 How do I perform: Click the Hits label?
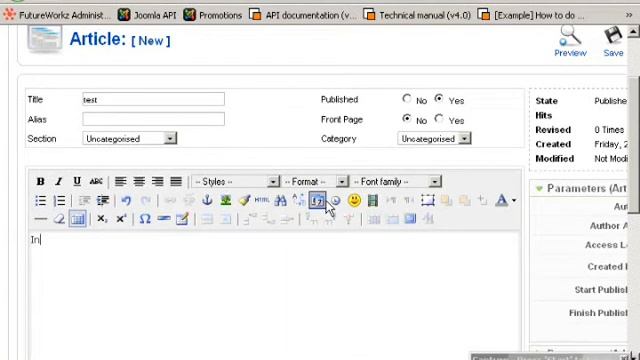[x=543, y=116]
